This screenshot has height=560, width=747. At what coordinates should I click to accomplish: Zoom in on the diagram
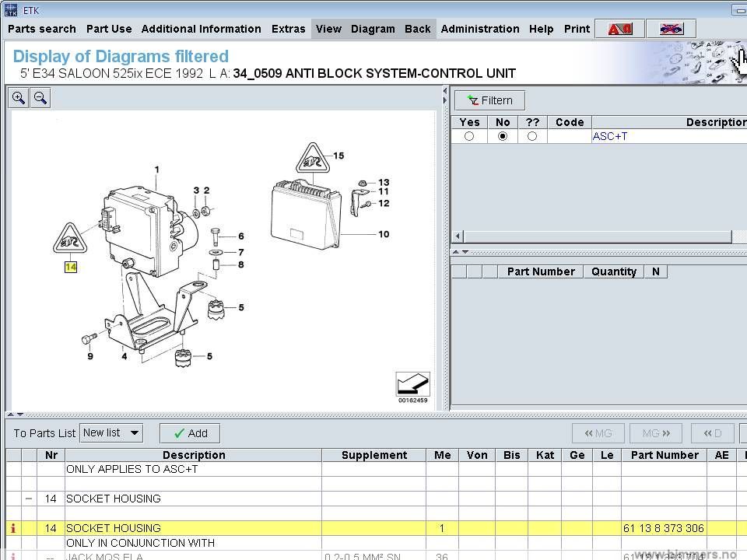click(x=19, y=98)
